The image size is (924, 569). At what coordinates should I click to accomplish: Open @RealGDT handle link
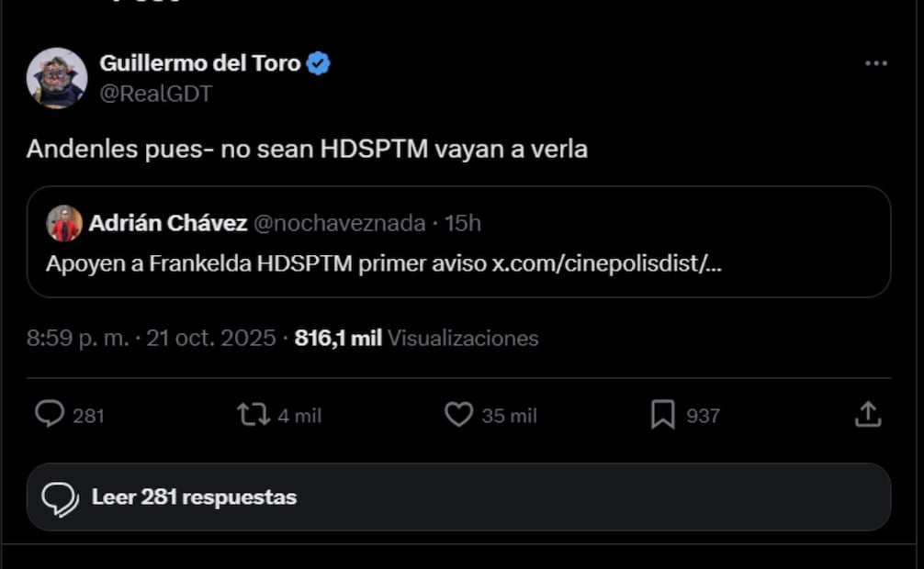point(155,93)
